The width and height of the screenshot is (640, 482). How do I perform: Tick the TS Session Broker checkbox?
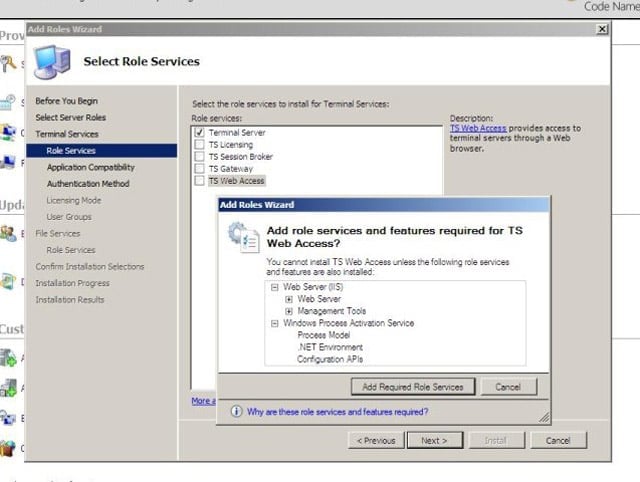[199, 156]
